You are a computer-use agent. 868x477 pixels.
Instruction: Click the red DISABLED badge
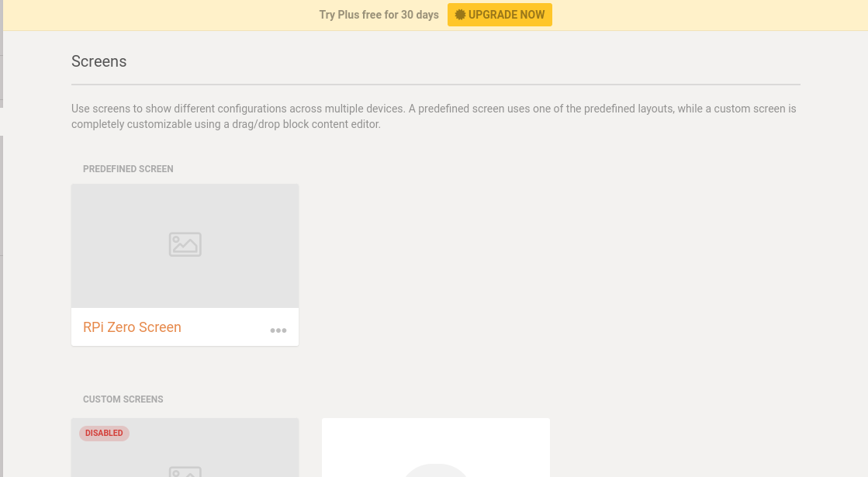(104, 434)
